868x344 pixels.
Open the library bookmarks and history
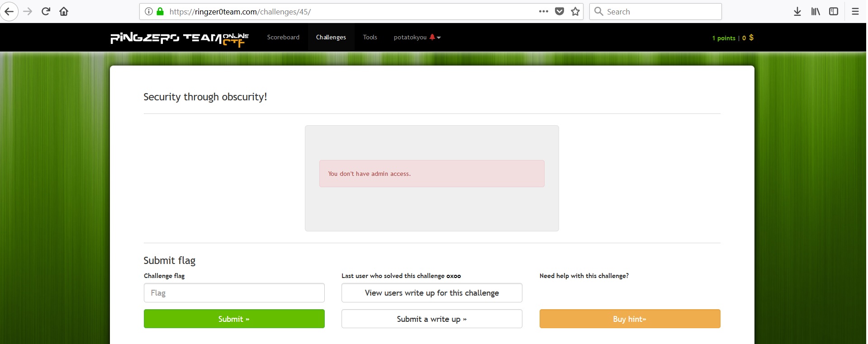pyautogui.click(x=816, y=11)
